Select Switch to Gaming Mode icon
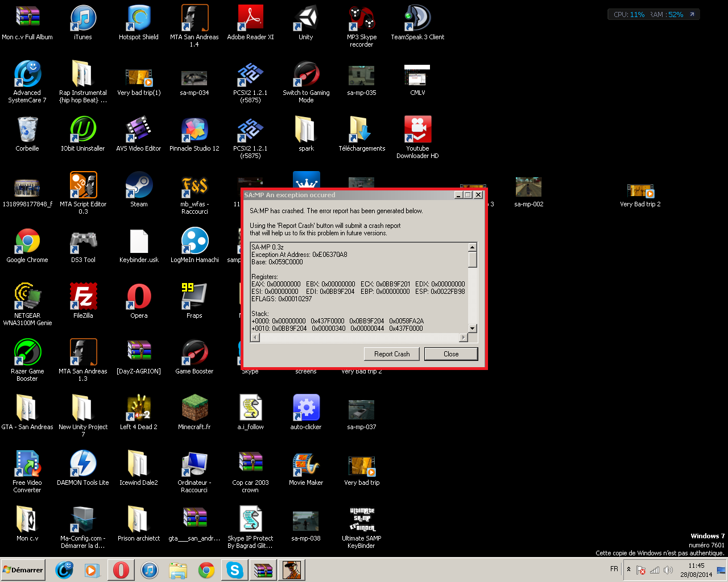Screen dimensions: 728x582 coord(306,82)
